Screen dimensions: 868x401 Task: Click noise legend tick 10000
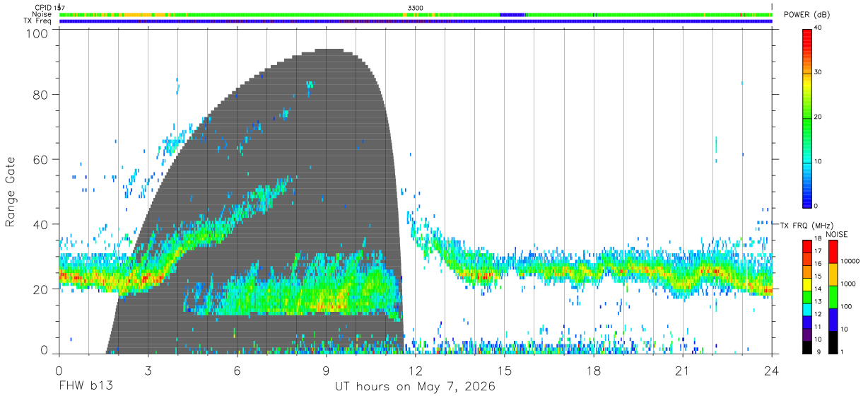click(851, 261)
